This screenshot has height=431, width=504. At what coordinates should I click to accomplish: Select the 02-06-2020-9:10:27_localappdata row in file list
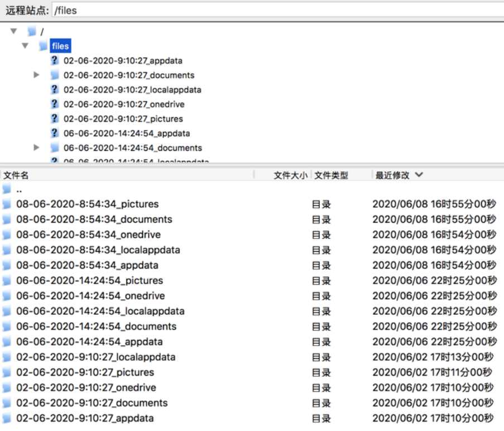(95, 357)
